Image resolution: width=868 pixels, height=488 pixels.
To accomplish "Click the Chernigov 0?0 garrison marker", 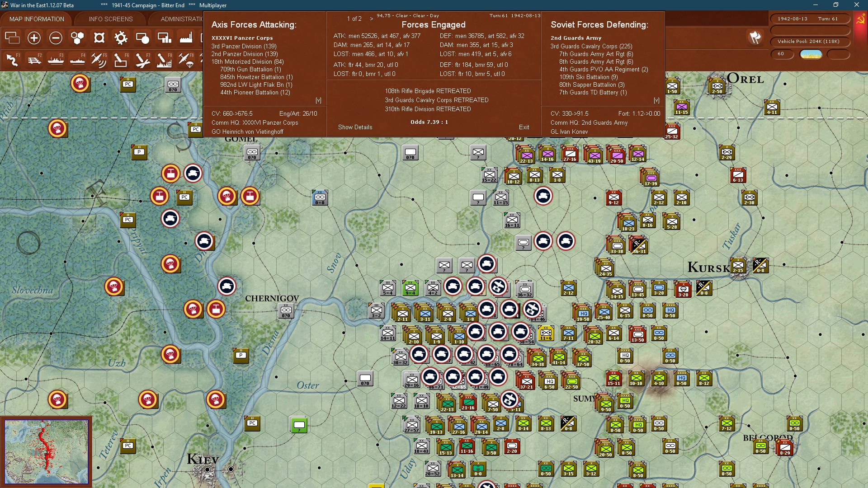I will click(x=286, y=310).
